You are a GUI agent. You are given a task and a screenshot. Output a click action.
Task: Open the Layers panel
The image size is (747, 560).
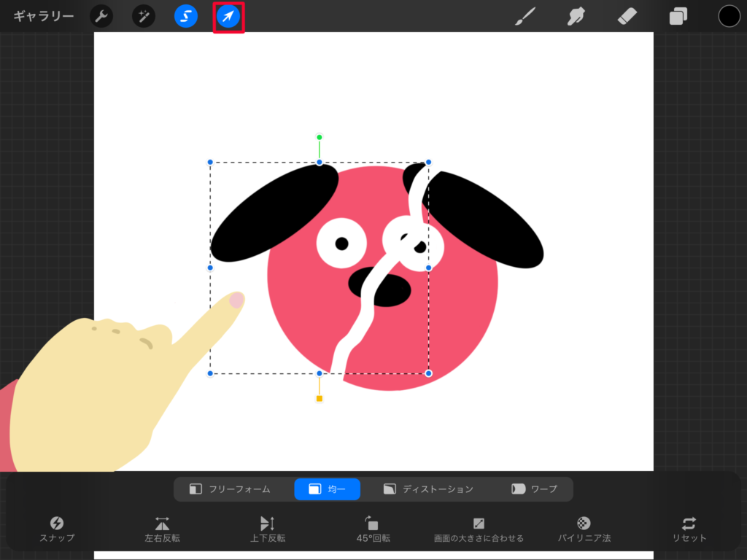(678, 16)
